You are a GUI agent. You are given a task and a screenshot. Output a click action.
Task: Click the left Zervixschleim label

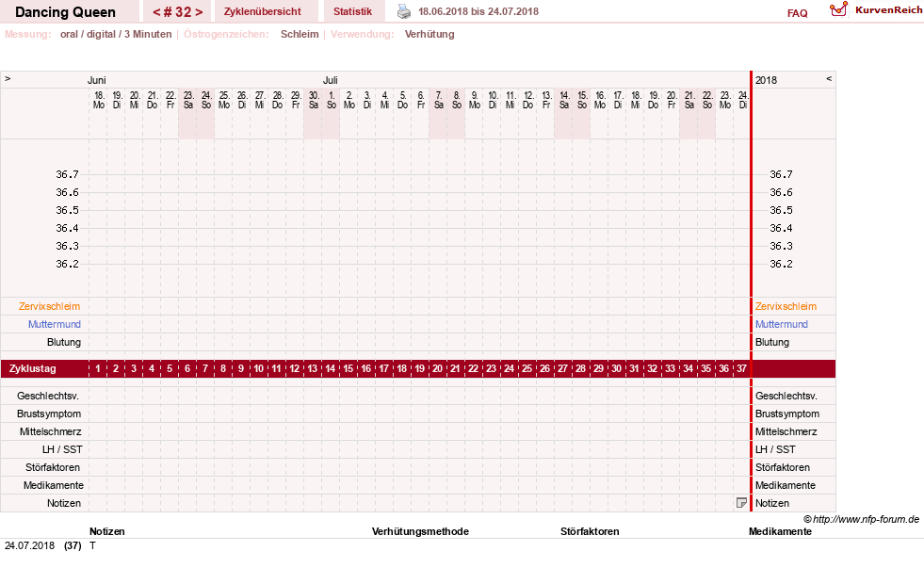pos(49,306)
